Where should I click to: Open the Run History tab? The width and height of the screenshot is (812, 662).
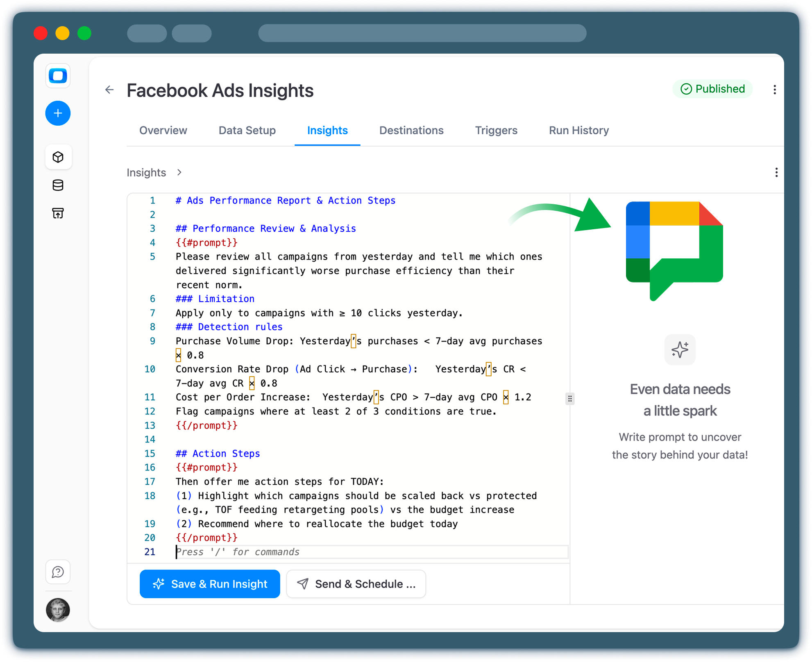tap(578, 130)
